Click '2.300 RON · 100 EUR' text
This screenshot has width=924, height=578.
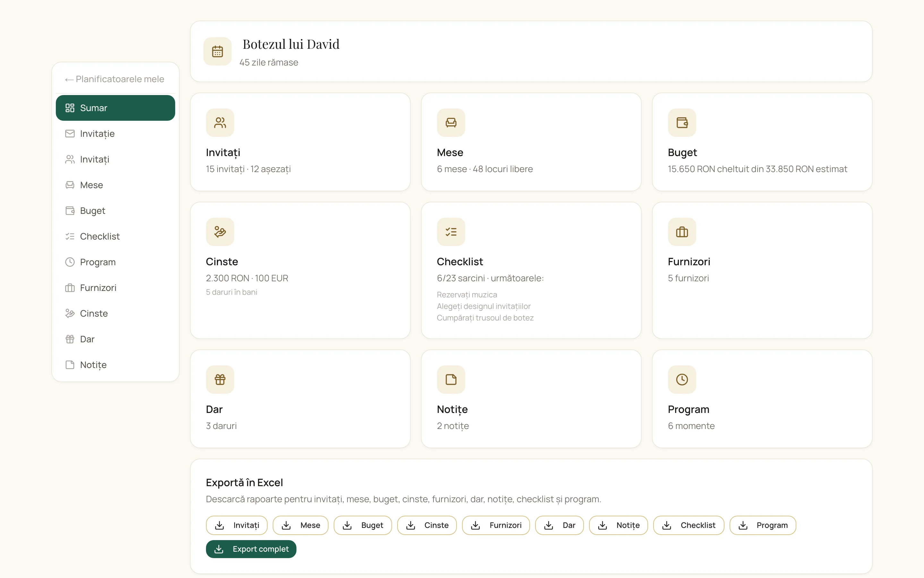(247, 278)
